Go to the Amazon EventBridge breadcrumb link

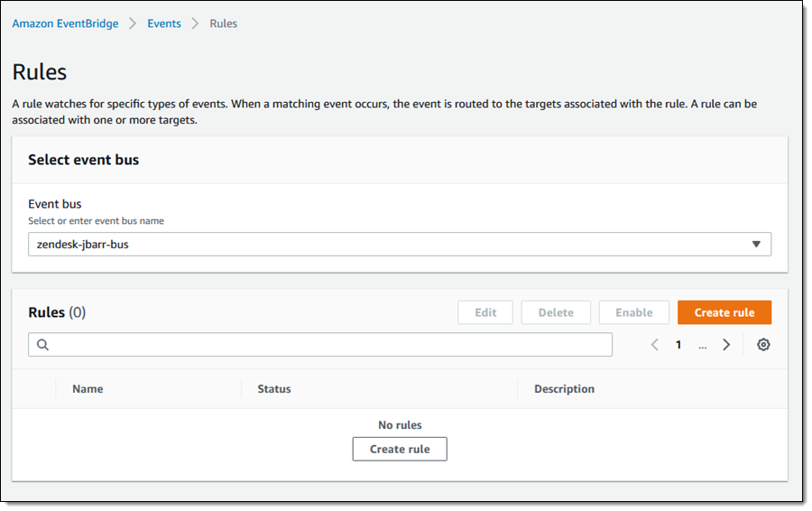(x=65, y=23)
